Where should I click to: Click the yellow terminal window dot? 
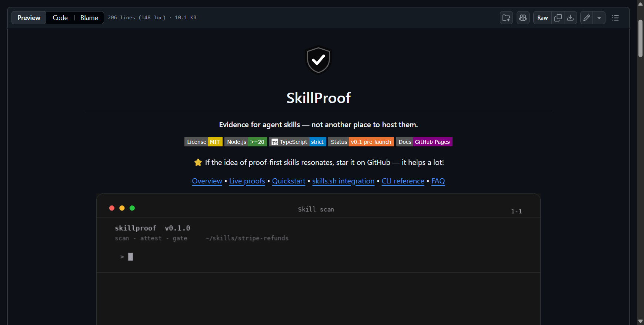[122, 208]
